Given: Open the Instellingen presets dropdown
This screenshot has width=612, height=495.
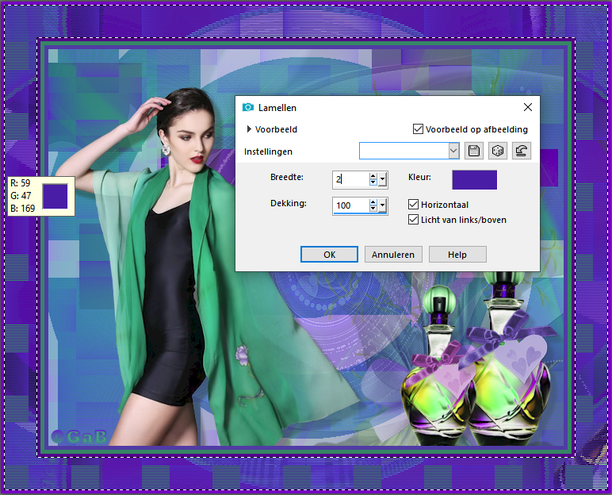Looking at the screenshot, I should click(454, 151).
